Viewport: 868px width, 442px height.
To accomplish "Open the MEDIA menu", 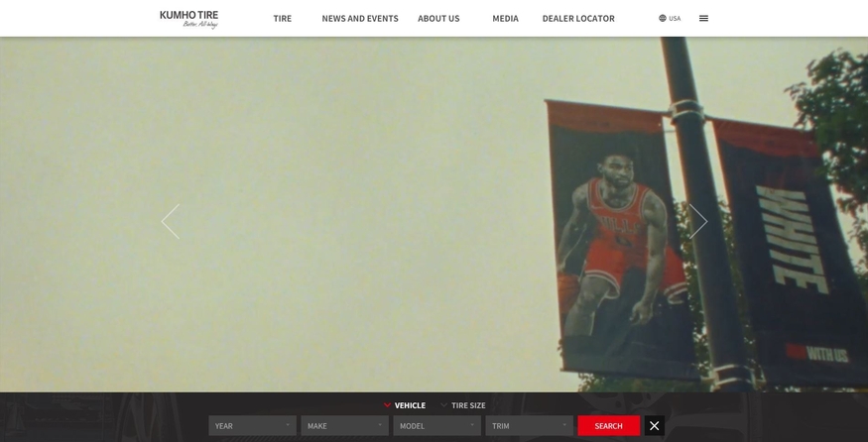I will point(505,18).
